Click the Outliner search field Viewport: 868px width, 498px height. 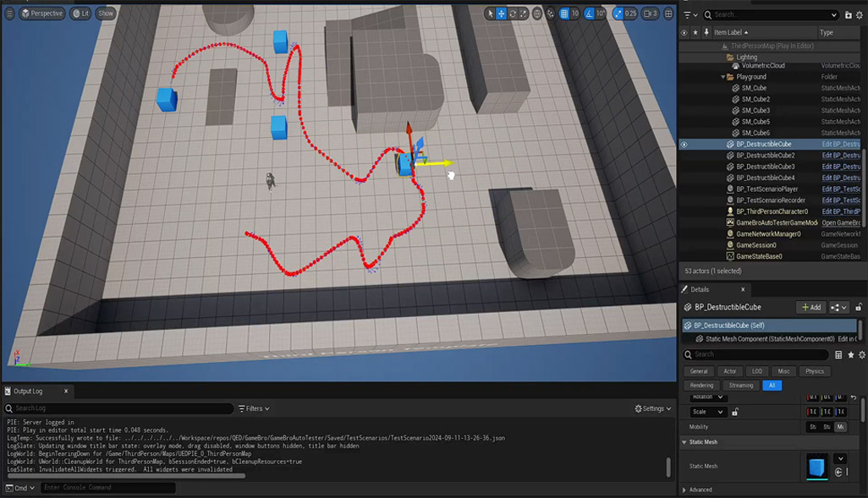[x=771, y=15]
